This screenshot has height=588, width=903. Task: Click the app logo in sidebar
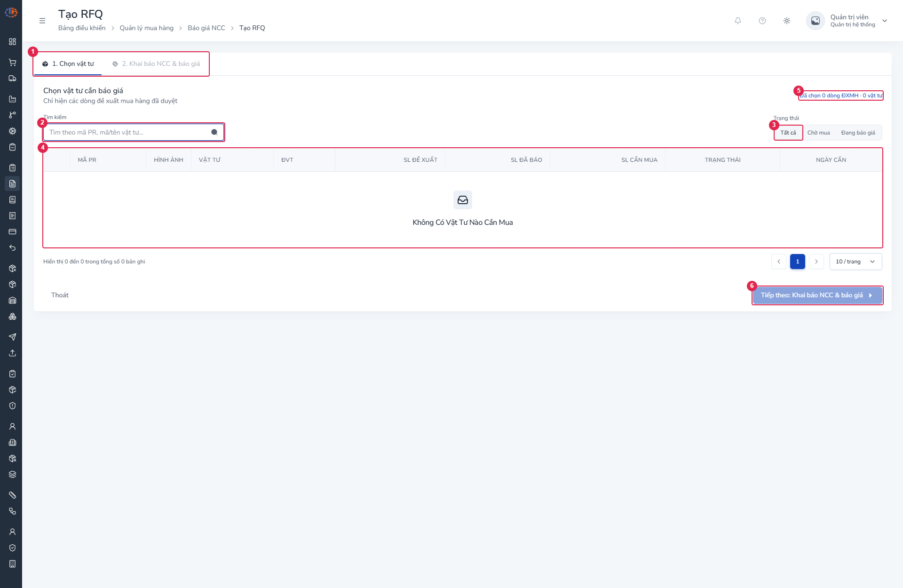click(11, 12)
